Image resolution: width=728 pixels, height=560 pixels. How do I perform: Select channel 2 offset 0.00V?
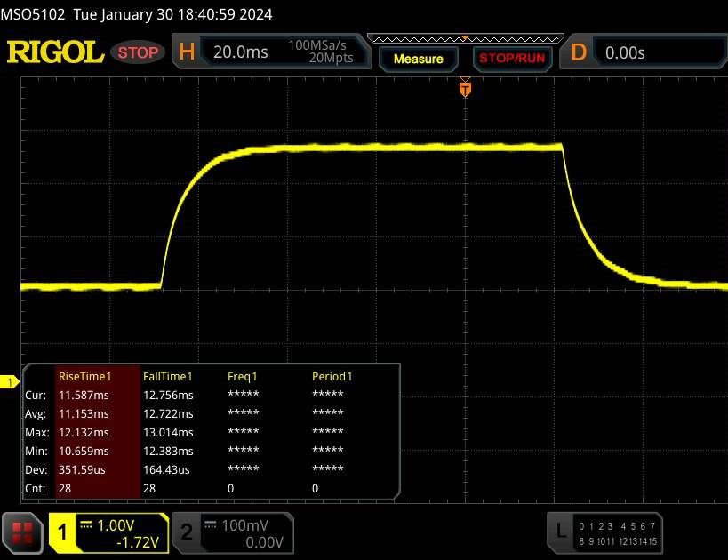coord(264,542)
